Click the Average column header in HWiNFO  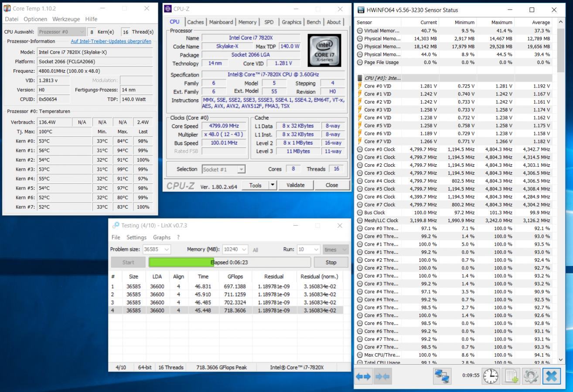533,22
